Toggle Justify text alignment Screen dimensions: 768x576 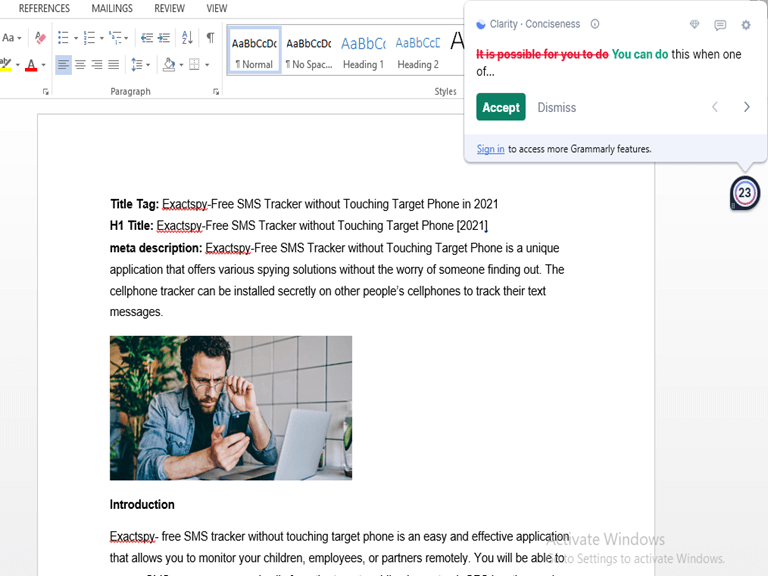[114, 64]
